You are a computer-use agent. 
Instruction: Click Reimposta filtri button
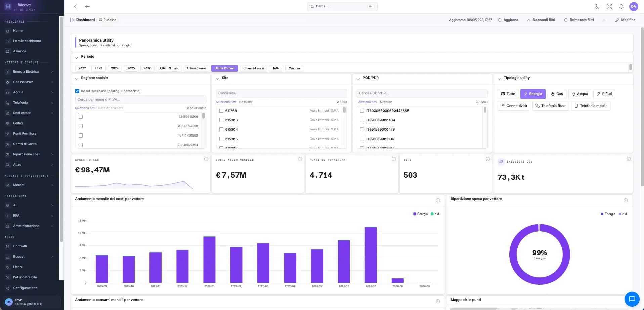579,20
